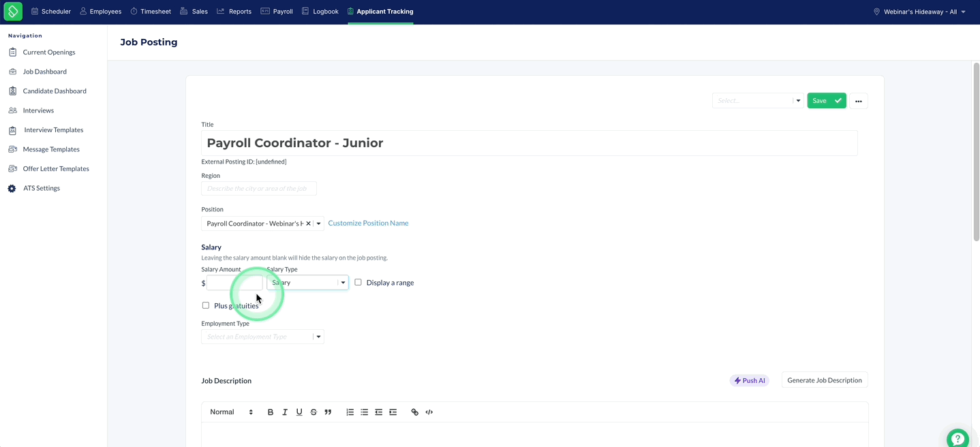This screenshot has height=447, width=980.
Task: Click the Job Dashboard briefcase icon
Action: tap(12, 72)
